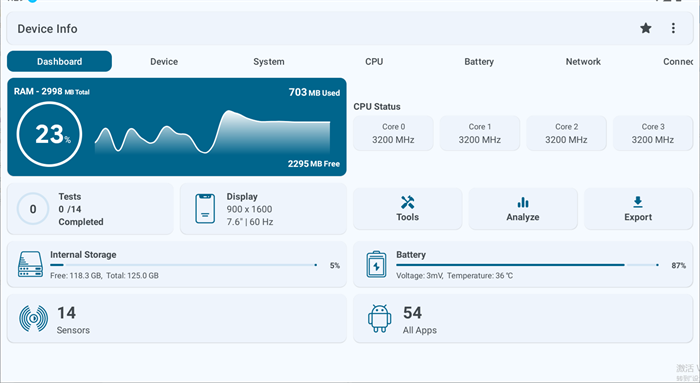Viewport: 700px width, 383px height.
Task: Click the '7.6" | 60 Hz' text
Action: point(250,222)
